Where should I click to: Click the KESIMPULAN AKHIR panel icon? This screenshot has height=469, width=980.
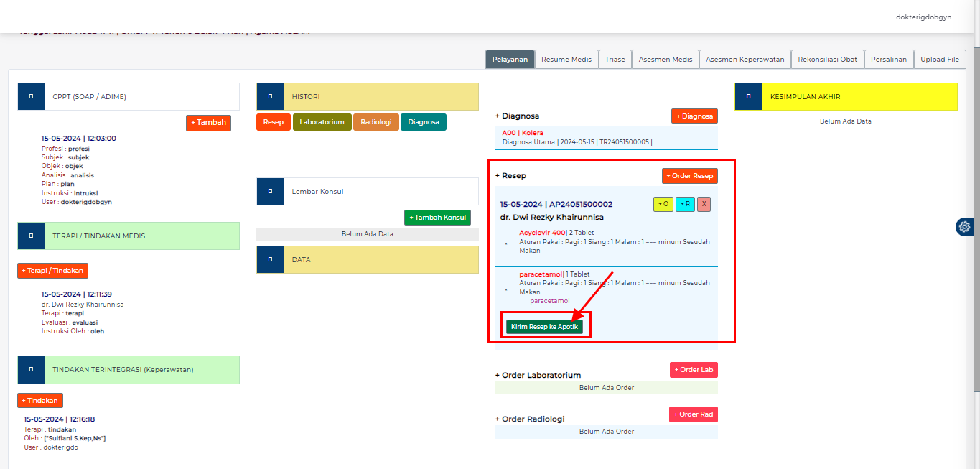pos(748,96)
